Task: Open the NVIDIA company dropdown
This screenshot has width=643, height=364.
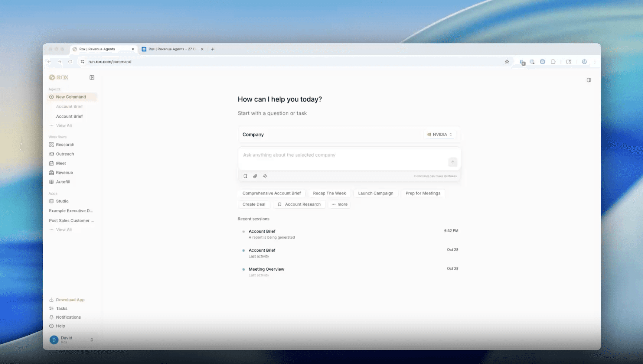Action: [x=439, y=135]
